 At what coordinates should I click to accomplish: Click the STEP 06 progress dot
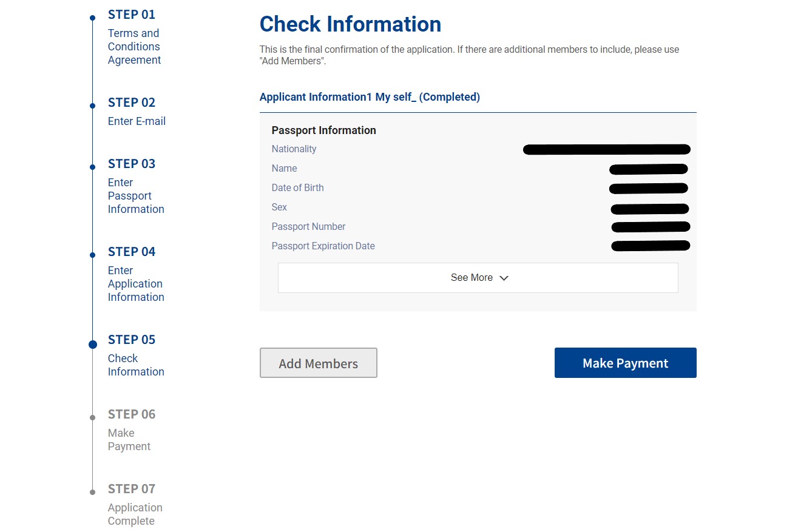click(x=92, y=417)
